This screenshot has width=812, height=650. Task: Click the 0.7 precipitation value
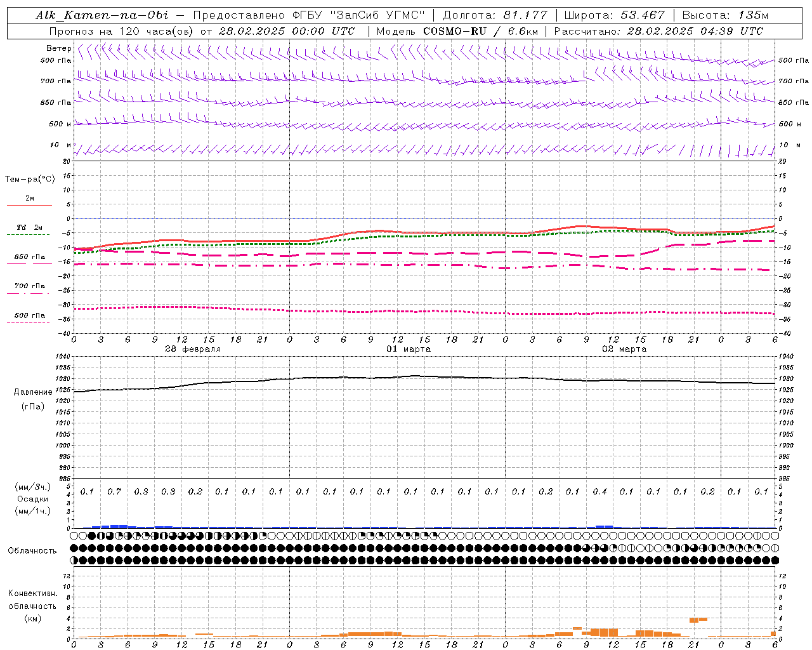click(114, 492)
